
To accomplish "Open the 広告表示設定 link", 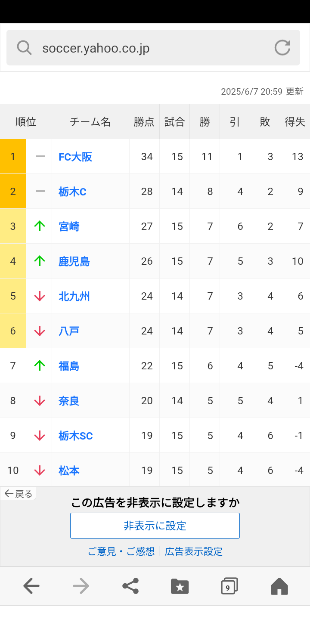I will pyautogui.click(x=194, y=551).
